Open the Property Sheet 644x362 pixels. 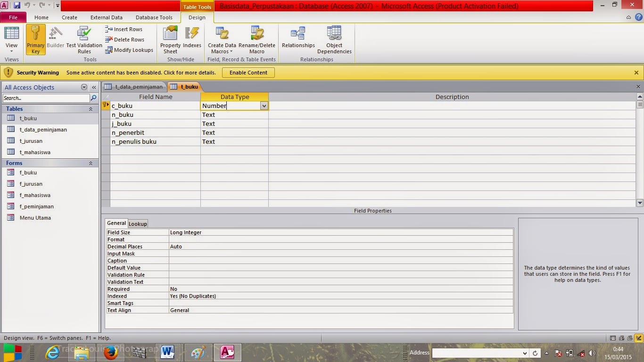click(x=170, y=39)
